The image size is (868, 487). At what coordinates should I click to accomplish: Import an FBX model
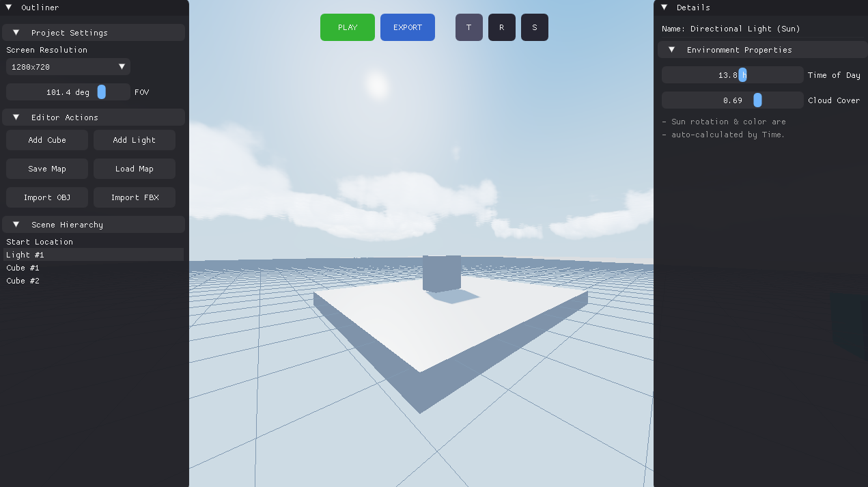pyautogui.click(x=134, y=197)
